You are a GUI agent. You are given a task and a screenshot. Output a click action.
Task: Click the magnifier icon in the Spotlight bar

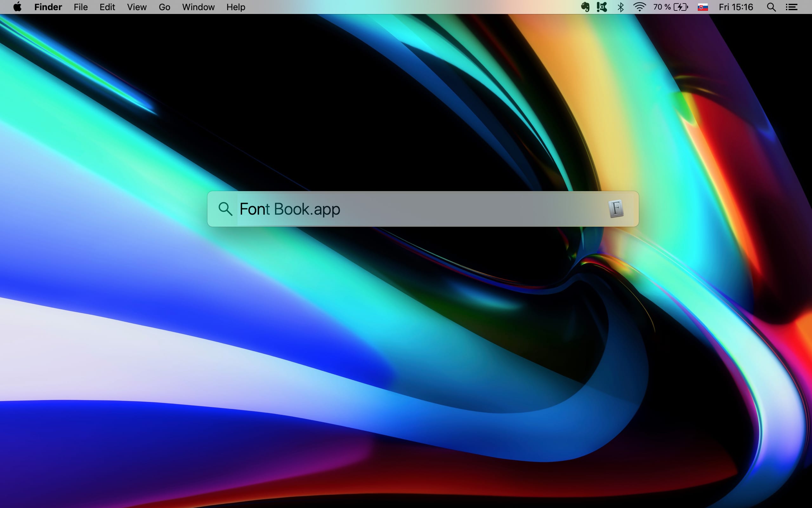(x=225, y=209)
